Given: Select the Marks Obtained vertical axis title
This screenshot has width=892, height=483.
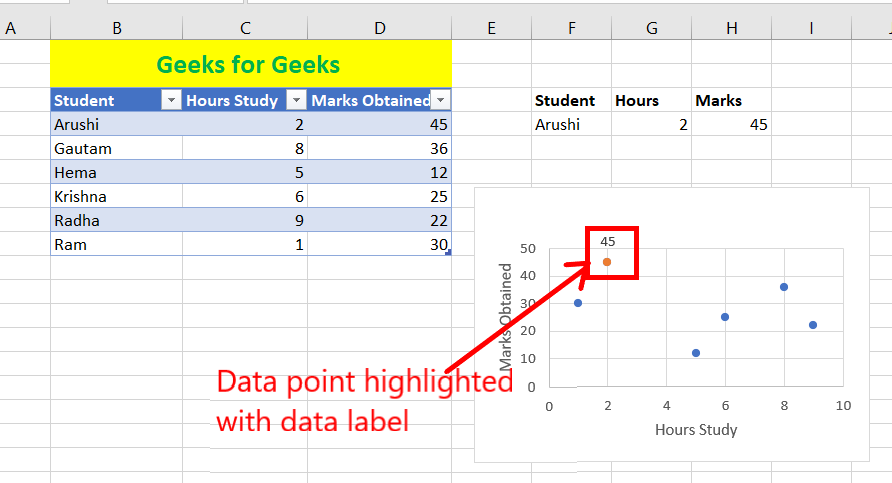Looking at the screenshot, I should pyautogui.click(x=505, y=317).
